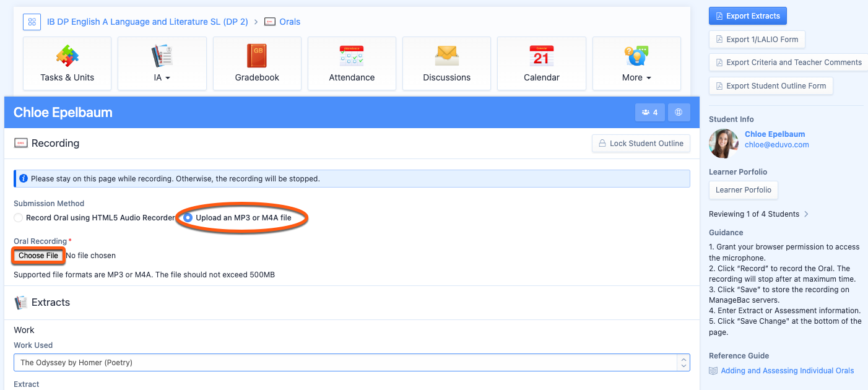
Task: Select Upload an MP3 or M4A file
Action: coord(188,218)
